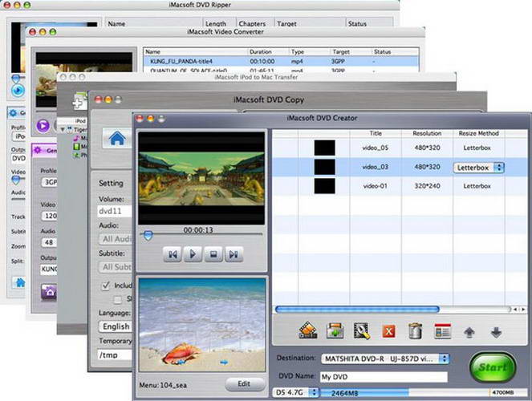Click the DVD Name text field
This screenshot has width=532, height=401.
click(x=384, y=376)
